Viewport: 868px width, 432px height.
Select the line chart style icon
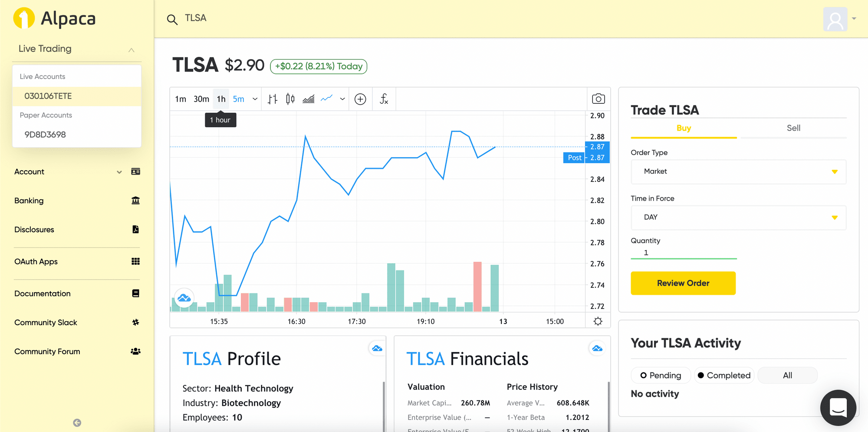[326, 99]
